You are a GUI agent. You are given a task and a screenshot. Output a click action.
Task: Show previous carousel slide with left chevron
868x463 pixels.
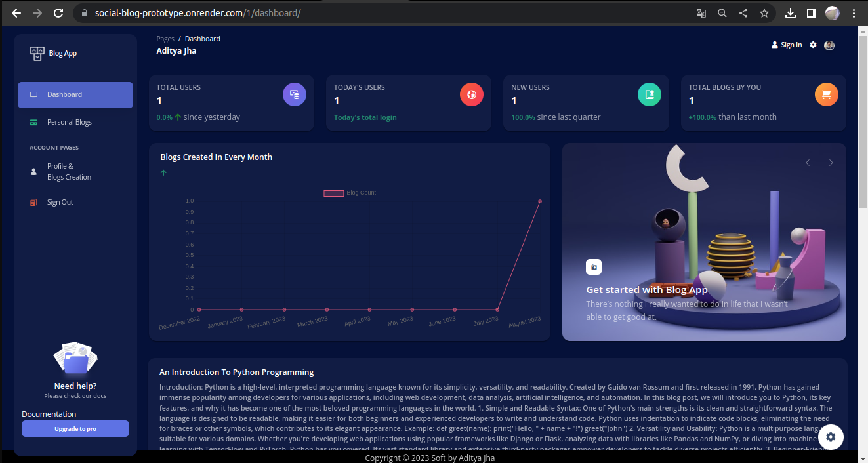[808, 163]
